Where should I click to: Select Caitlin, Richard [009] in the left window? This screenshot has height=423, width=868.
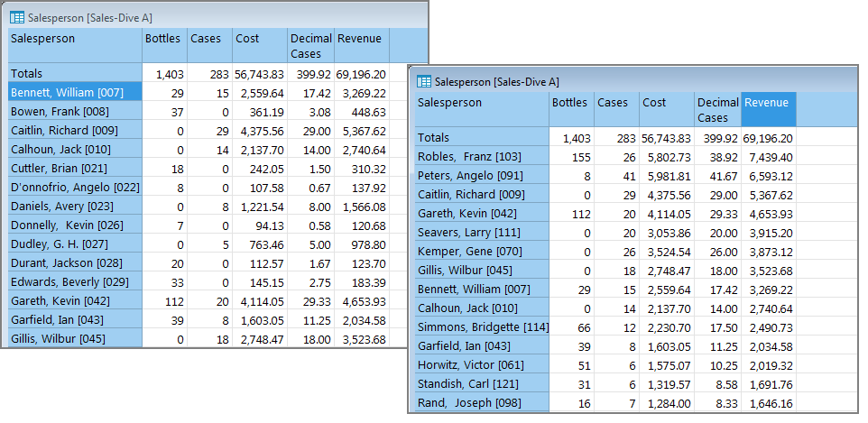click(75, 130)
